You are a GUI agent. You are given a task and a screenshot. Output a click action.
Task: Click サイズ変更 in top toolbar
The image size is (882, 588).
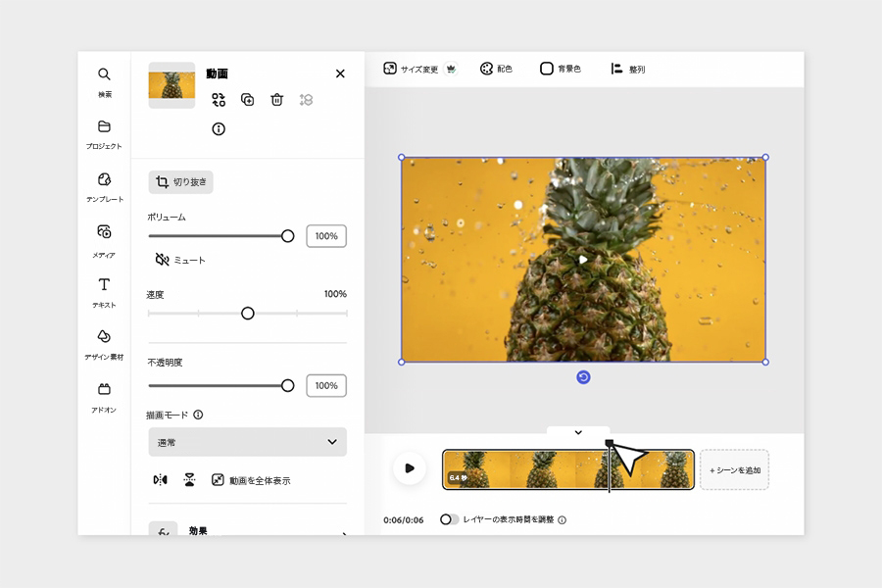point(411,69)
